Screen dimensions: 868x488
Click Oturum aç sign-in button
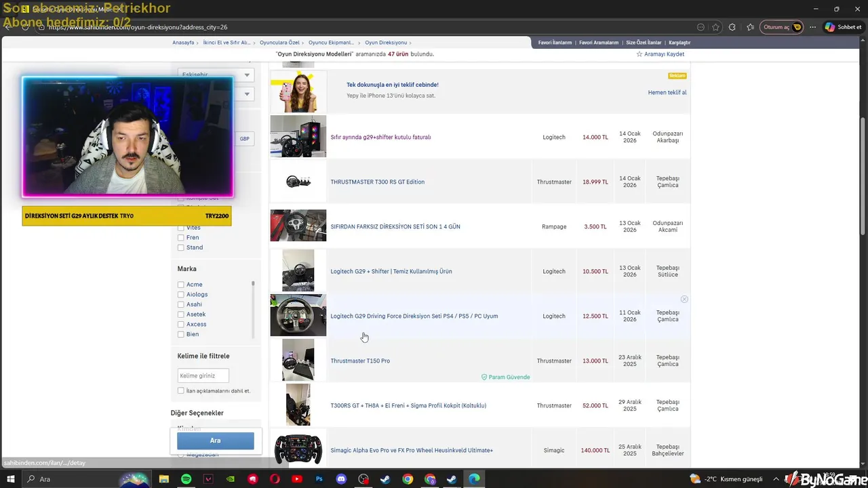coord(782,27)
